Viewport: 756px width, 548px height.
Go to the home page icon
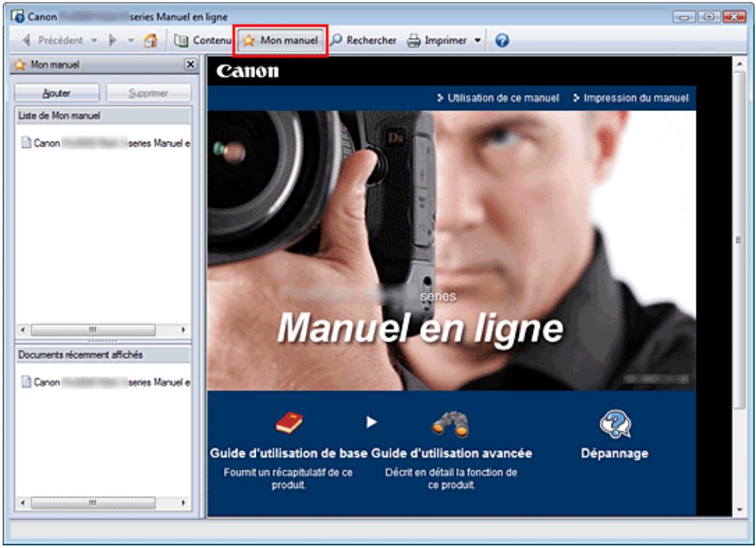pos(150,41)
